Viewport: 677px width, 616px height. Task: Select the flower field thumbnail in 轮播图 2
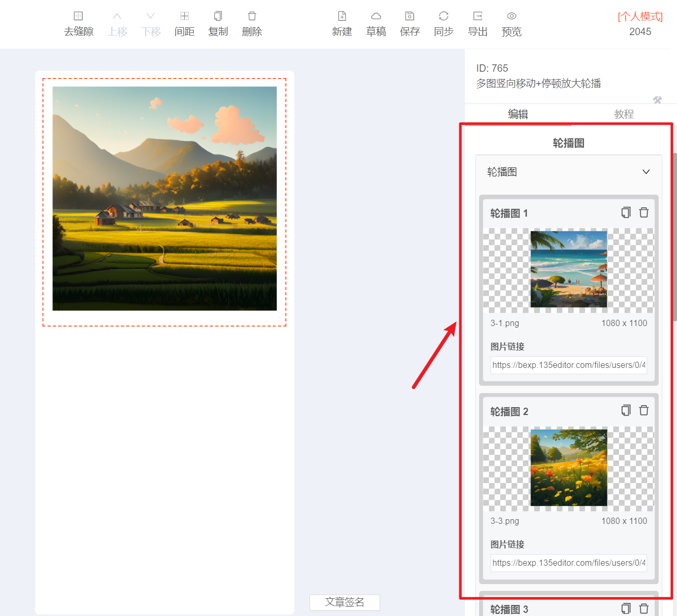(569, 467)
